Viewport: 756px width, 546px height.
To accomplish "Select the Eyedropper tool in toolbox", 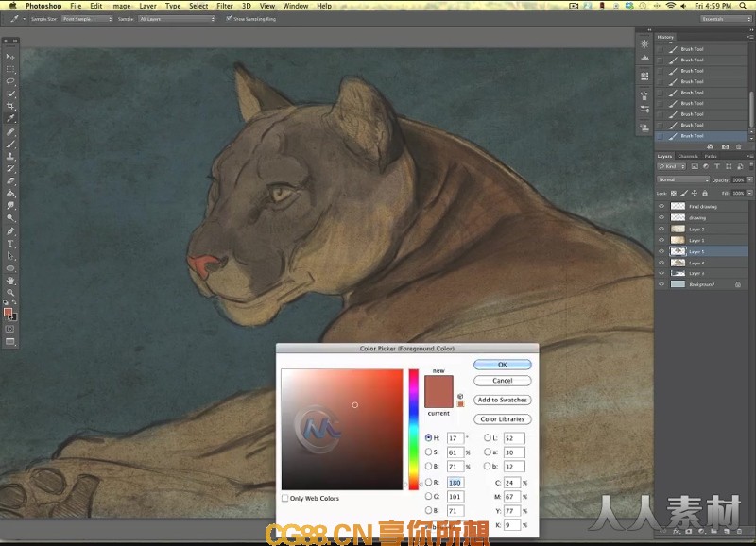I will pyautogui.click(x=10, y=118).
